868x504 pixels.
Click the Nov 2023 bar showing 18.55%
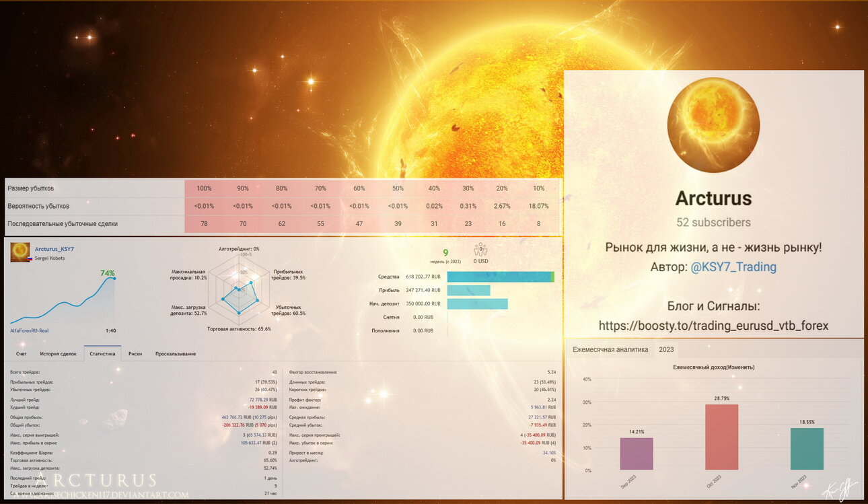[x=807, y=449]
